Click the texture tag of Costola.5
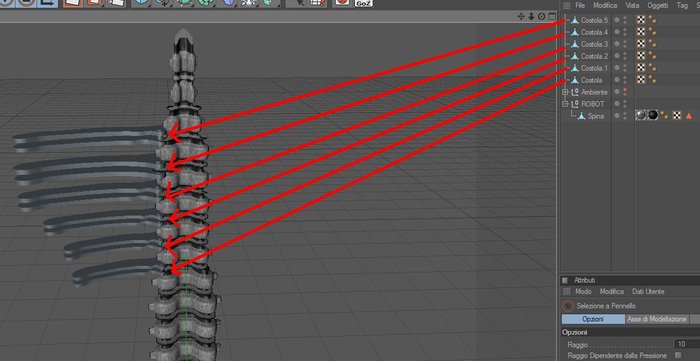The image size is (700, 361). click(x=641, y=20)
